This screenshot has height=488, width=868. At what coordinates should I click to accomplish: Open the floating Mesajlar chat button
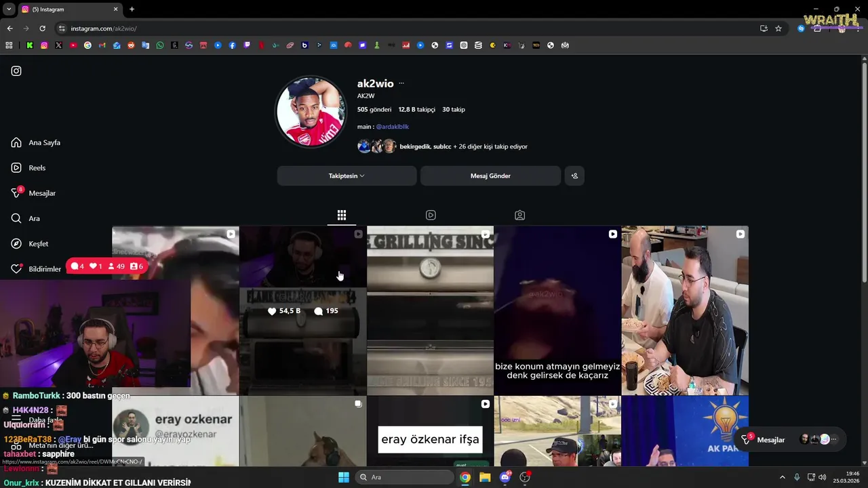pos(791,440)
